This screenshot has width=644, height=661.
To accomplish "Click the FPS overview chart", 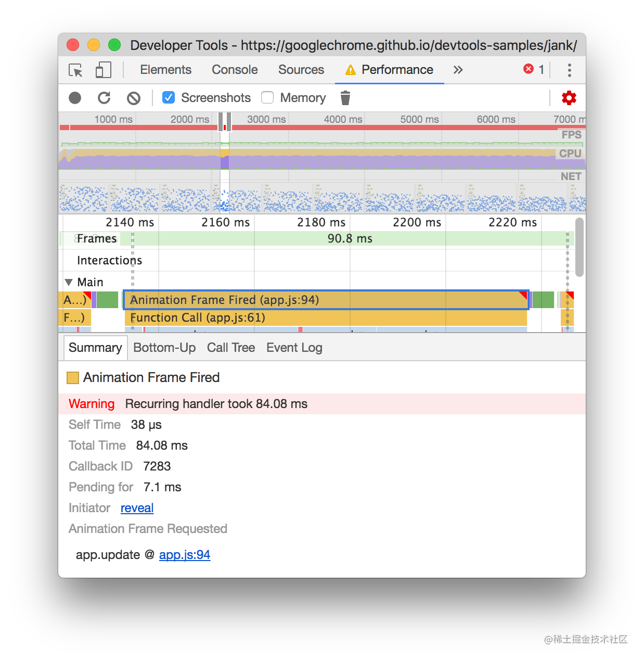I will [322, 139].
